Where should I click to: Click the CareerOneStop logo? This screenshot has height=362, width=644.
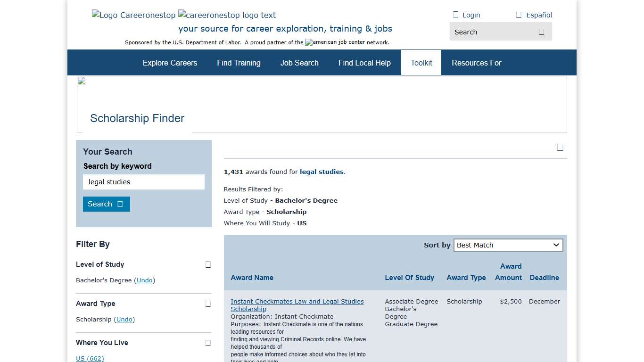[x=133, y=15]
